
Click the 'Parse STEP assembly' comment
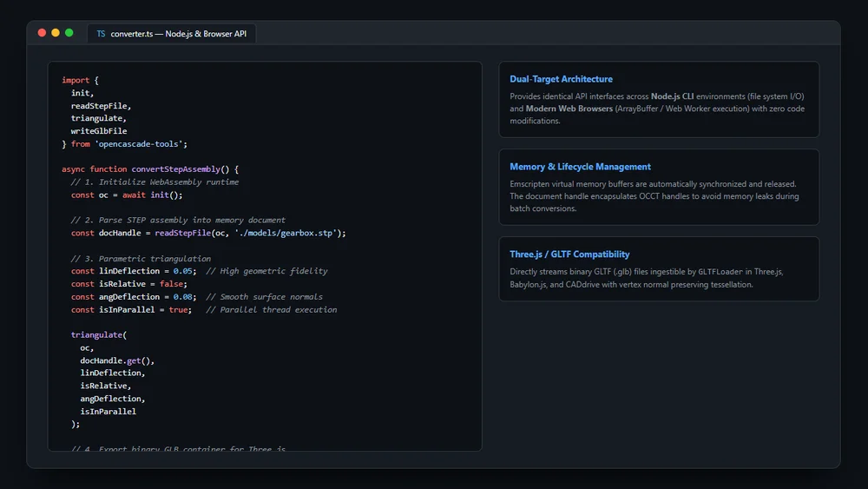coord(178,220)
